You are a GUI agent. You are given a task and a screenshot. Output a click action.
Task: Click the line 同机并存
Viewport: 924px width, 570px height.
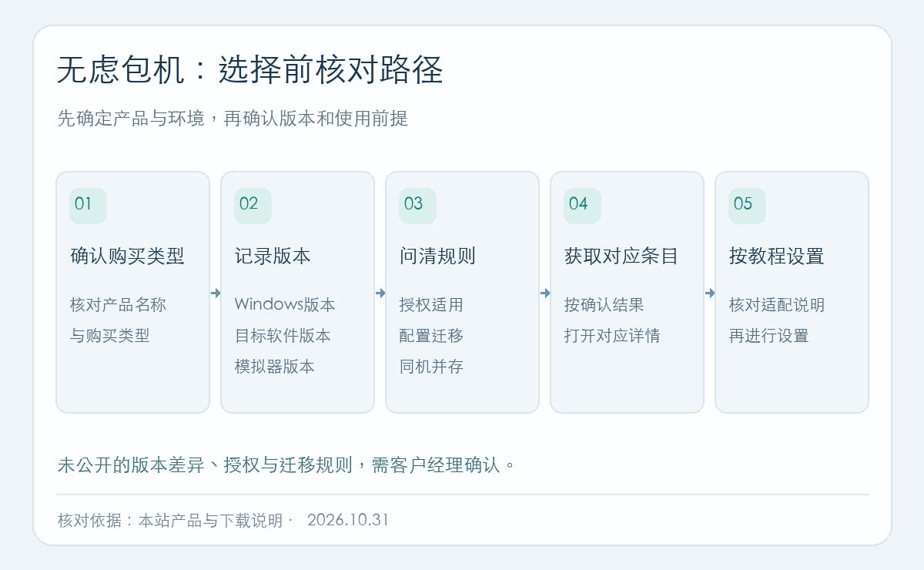431,366
